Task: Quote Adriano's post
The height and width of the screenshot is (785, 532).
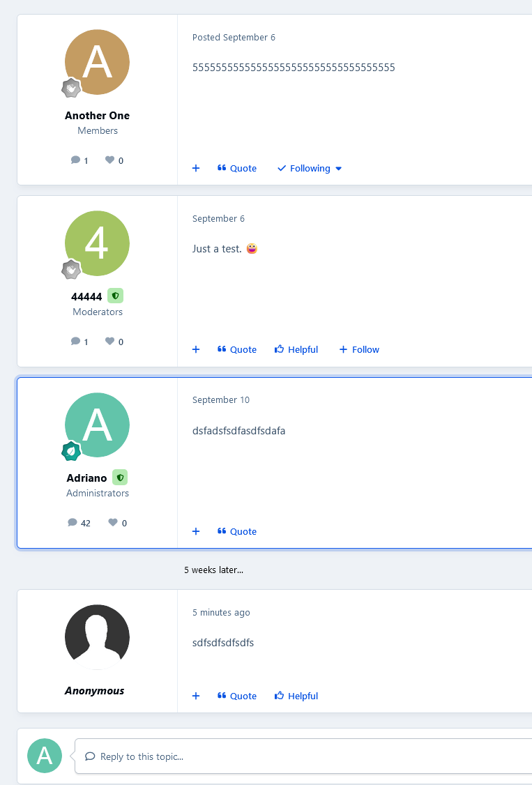Action: point(237,531)
